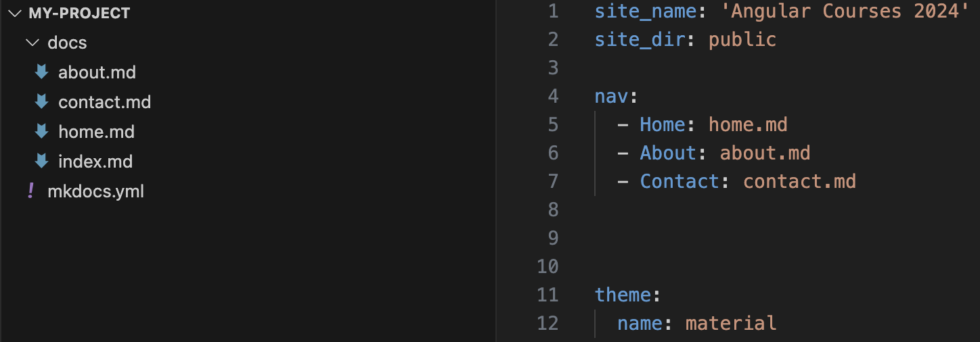Click the MY-PROJECT explorer header
The height and width of the screenshot is (342, 980).
[79, 14]
